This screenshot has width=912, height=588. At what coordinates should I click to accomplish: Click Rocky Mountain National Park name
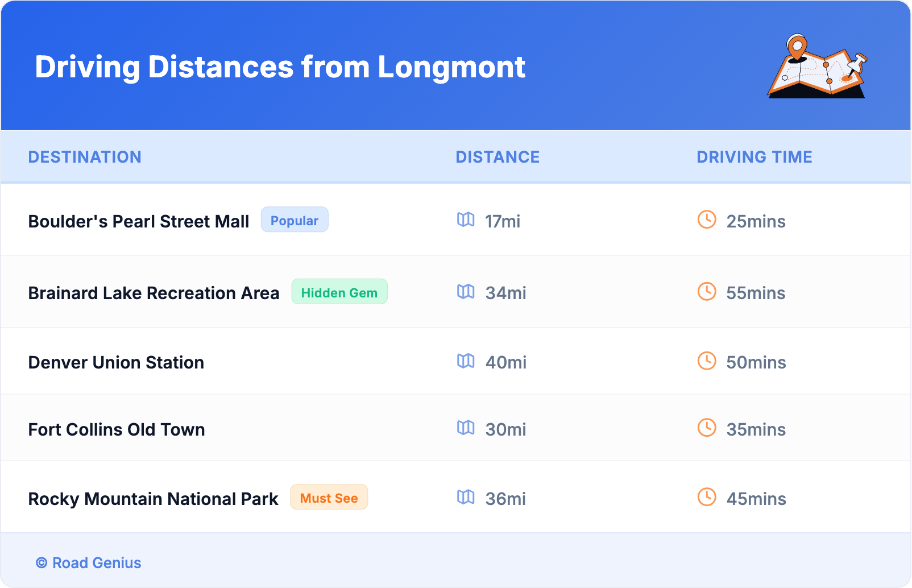coord(153,499)
